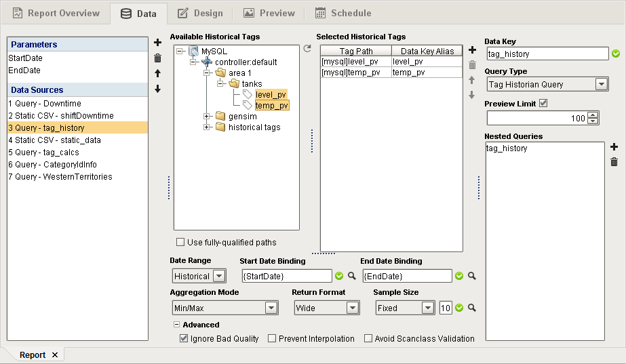This screenshot has width=626, height=364.
Task: Open the Query Type dropdown
Action: pyautogui.click(x=602, y=84)
